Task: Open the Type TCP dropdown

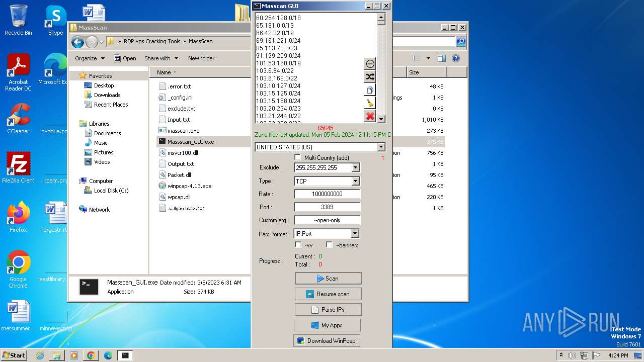Action: click(x=356, y=181)
